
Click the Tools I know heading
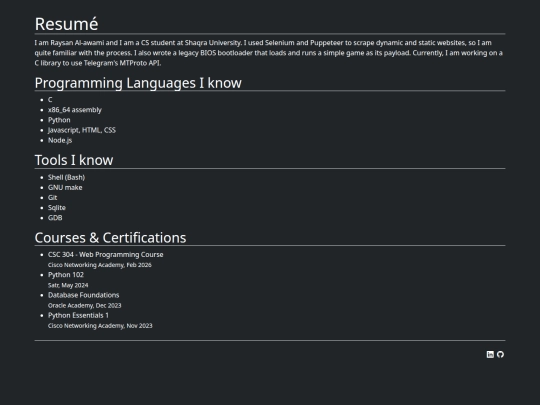74,160
